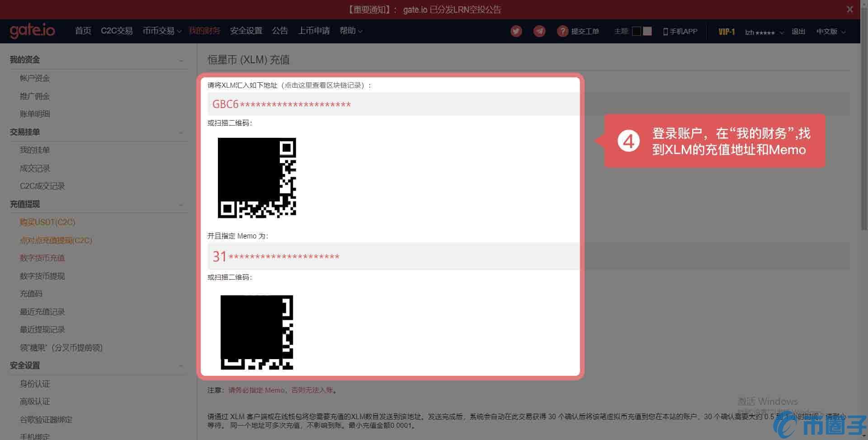This screenshot has width=868, height=440.
Task: Click the gate.io logo
Action: (32, 31)
